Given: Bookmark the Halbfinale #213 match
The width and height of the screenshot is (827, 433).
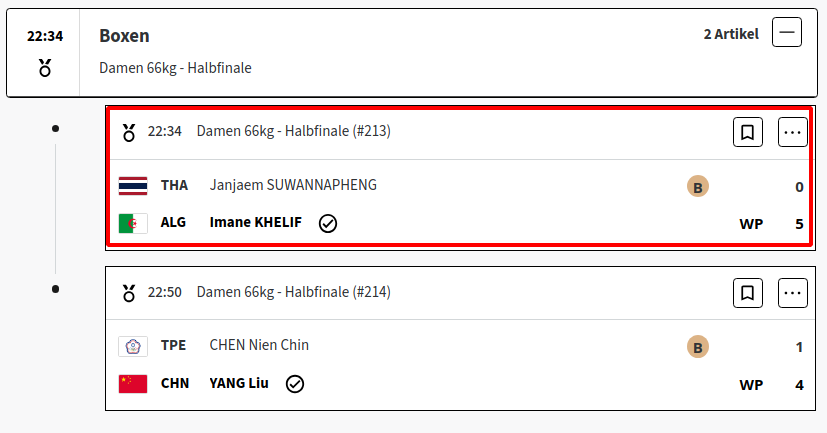Looking at the screenshot, I should point(747,132).
